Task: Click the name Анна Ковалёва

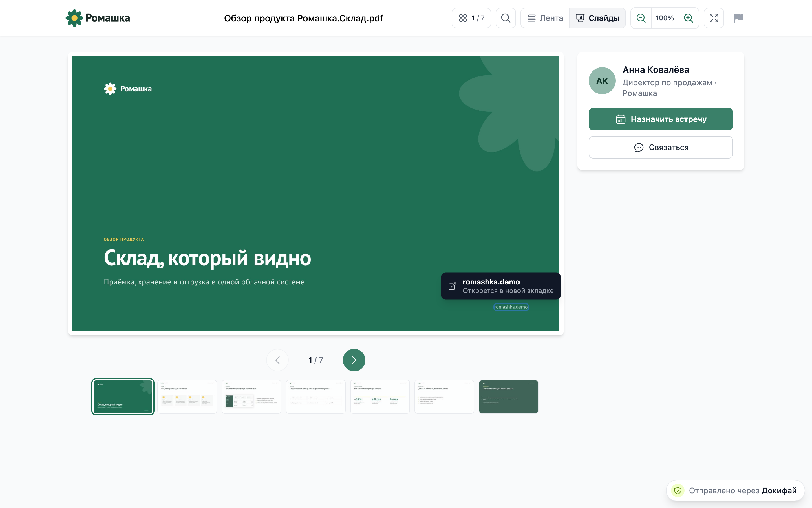Action: point(656,69)
